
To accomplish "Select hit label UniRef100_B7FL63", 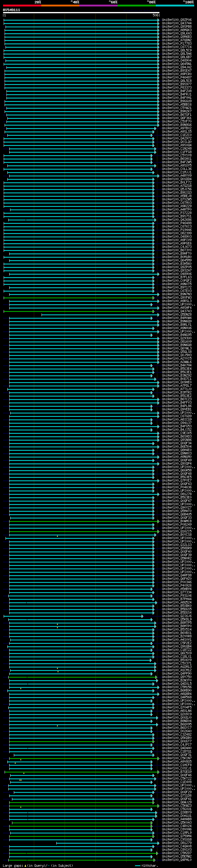I will coord(177,277).
